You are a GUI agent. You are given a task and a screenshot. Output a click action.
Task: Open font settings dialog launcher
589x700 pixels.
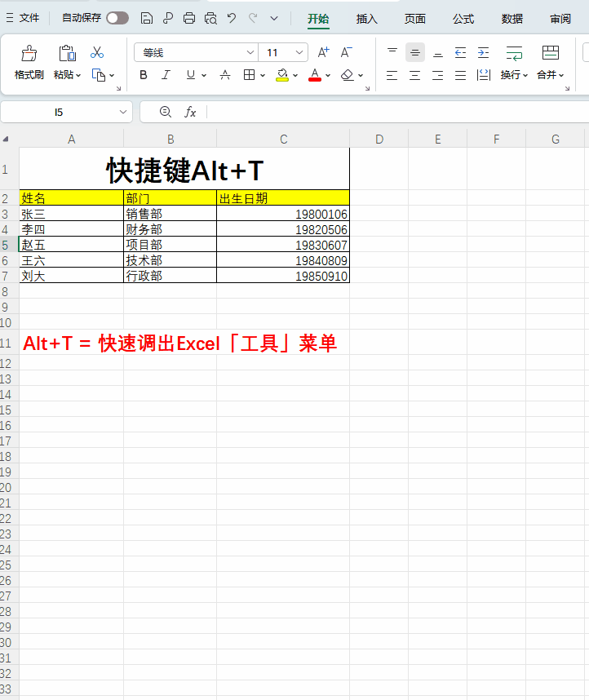click(367, 88)
